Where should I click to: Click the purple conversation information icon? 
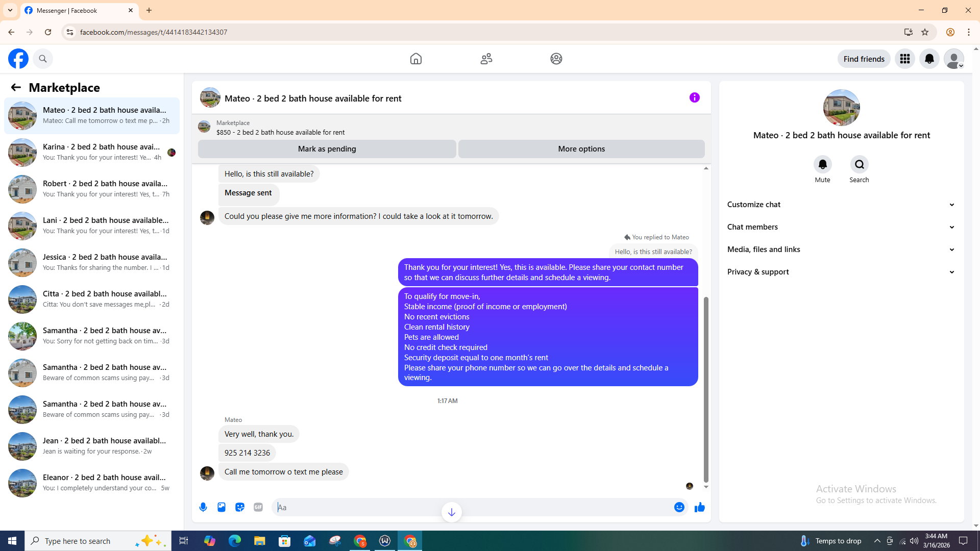tap(694, 97)
